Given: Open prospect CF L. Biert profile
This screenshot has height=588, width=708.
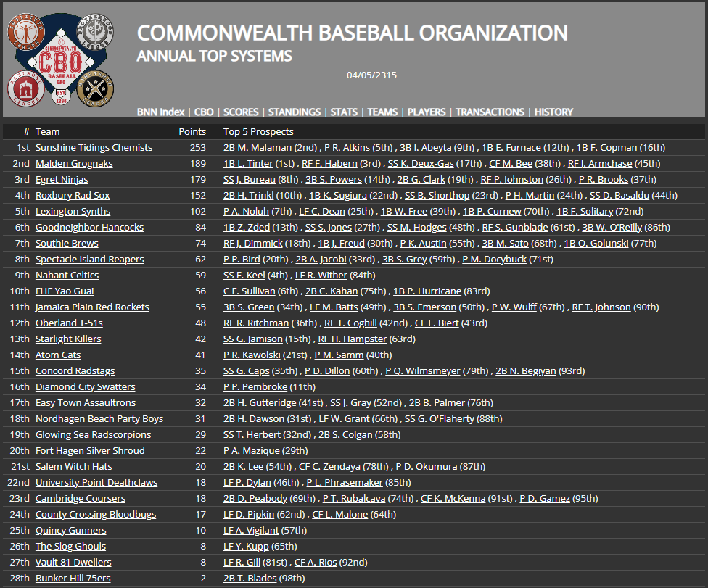Looking at the screenshot, I should pyautogui.click(x=437, y=323).
